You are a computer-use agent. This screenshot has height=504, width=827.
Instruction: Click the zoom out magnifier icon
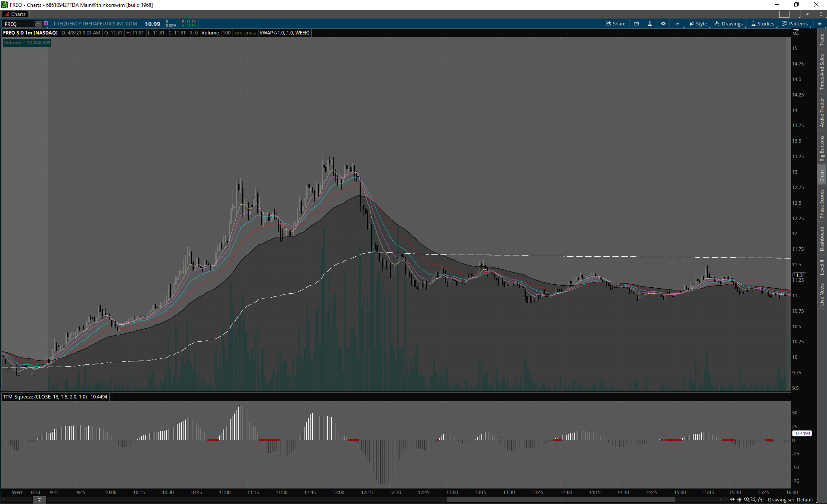(x=753, y=500)
